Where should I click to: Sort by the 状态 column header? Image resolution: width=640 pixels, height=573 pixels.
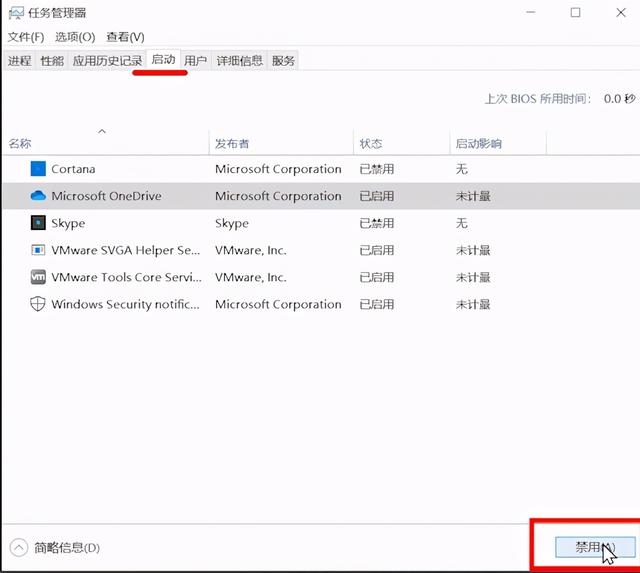[401, 143]
